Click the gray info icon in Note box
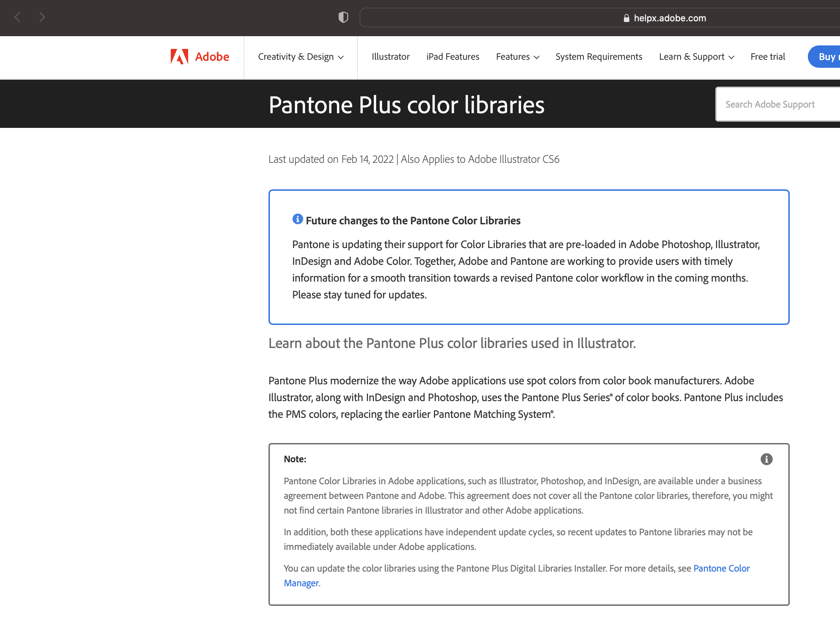The height and width of the screenshot is (631, 840). tap(766, 459)
